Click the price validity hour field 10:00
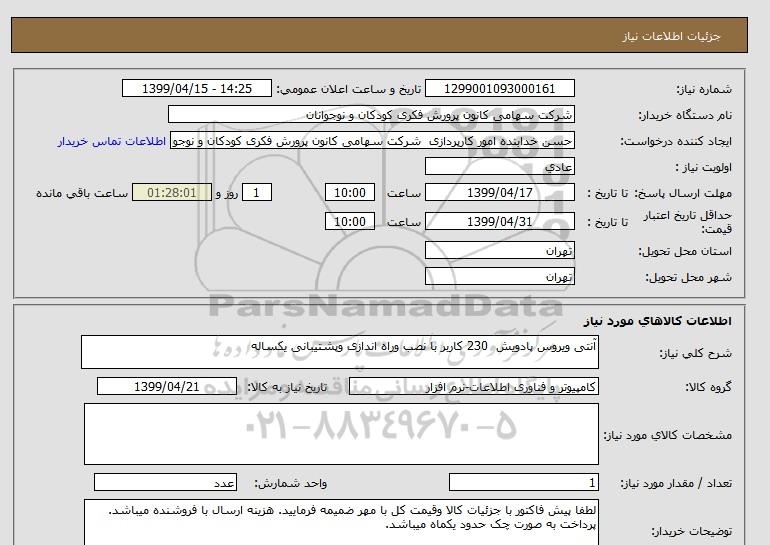This screenshot has width=770, height=545. (350, 221)
